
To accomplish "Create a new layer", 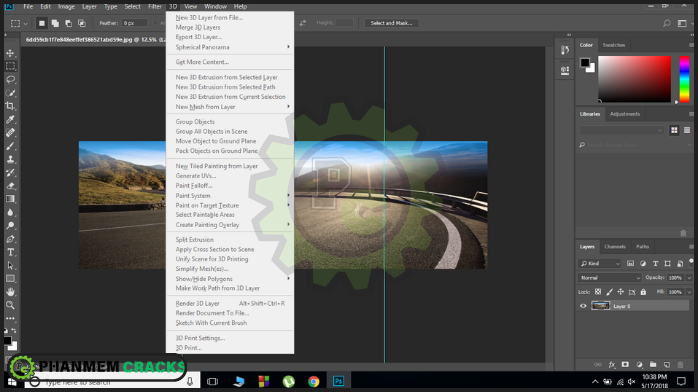I will [666, 364].
